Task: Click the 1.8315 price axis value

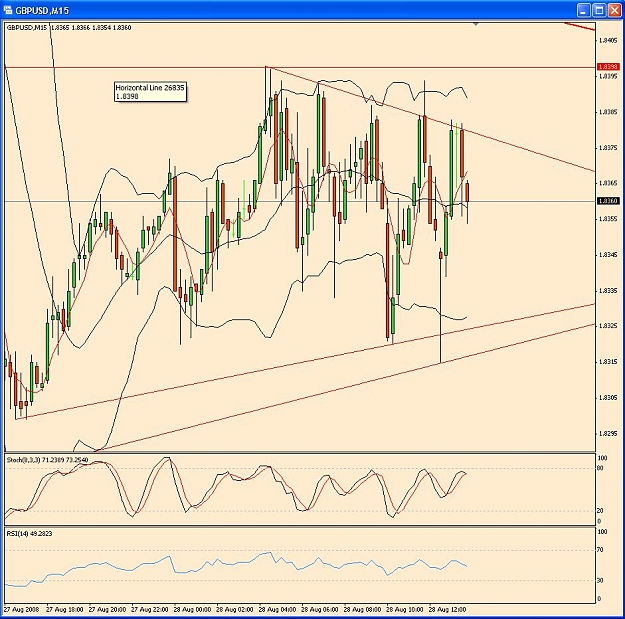Action: pos(608,362)
